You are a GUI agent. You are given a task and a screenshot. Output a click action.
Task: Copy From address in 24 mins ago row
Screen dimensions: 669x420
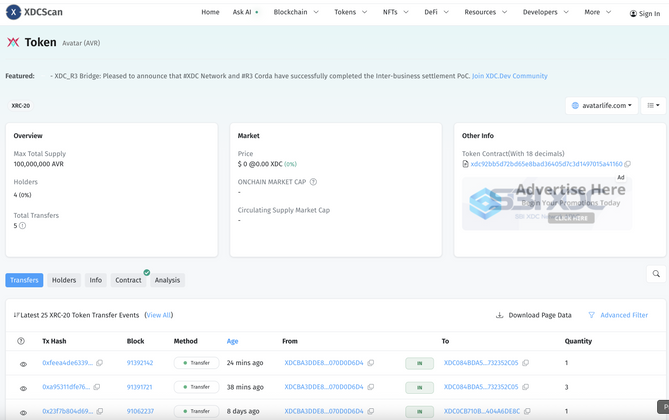[x=371, y=363]
